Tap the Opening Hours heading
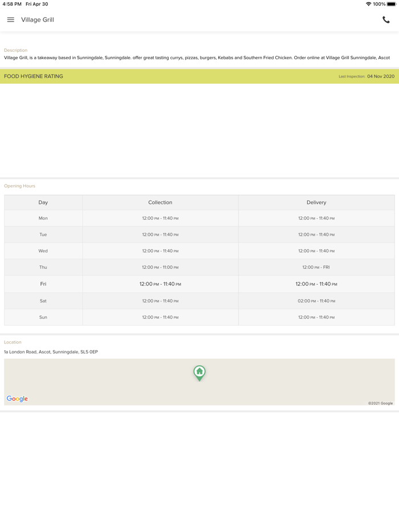The height and width of the screenshot is (532, 399). click(x=19, y=186)
